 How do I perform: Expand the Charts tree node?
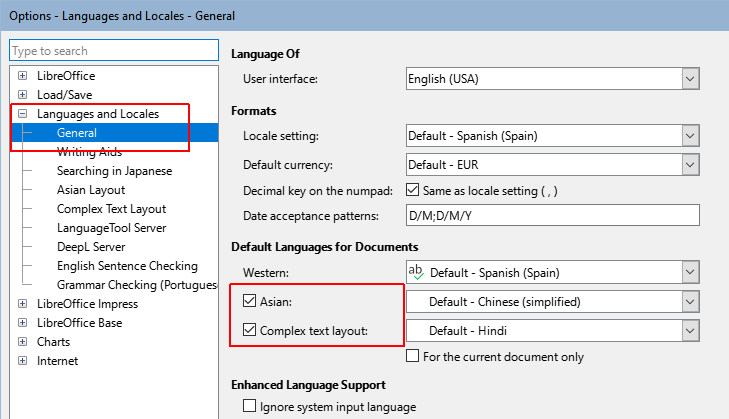(22, 342)
